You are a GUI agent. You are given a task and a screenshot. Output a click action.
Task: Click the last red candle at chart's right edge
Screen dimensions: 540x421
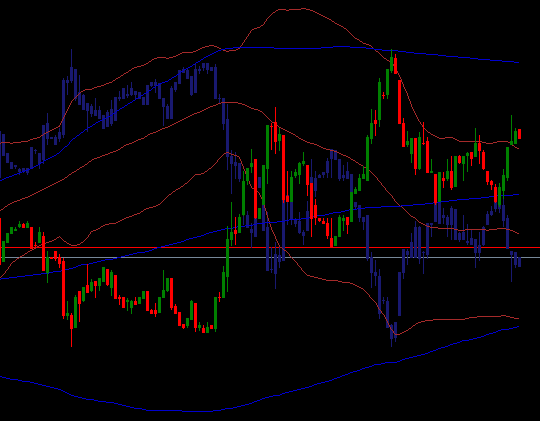click(519, 134)
